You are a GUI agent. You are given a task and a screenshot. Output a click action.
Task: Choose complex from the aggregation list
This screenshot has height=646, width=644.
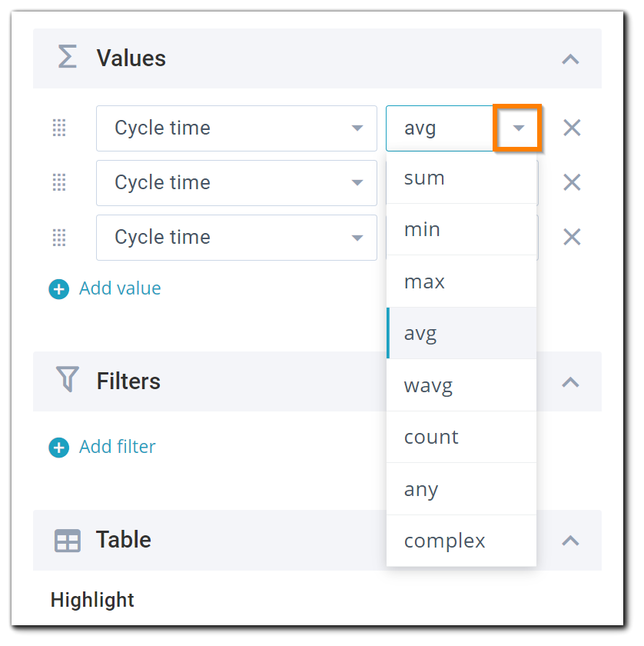tap(461, 541)
